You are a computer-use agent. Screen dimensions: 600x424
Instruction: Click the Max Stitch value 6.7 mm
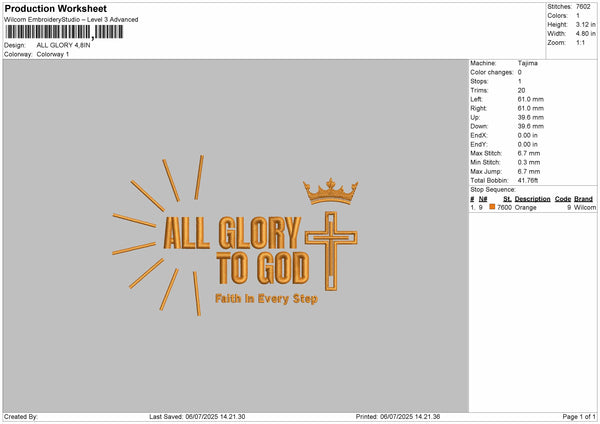click(x=529, y=153)
